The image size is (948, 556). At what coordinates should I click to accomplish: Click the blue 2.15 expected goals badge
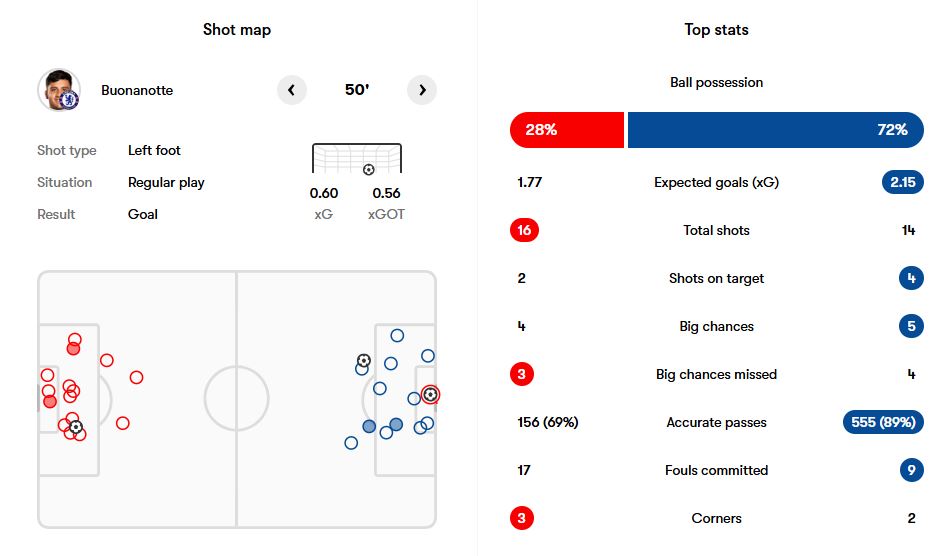tap(903, 182)
